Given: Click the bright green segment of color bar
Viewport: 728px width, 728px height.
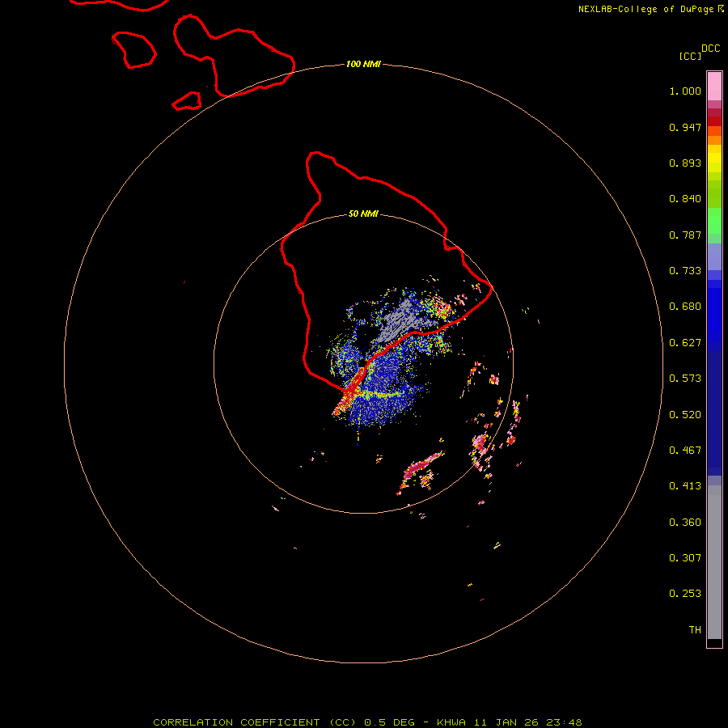Looking at the screenshot, I should tap(714, 221).
